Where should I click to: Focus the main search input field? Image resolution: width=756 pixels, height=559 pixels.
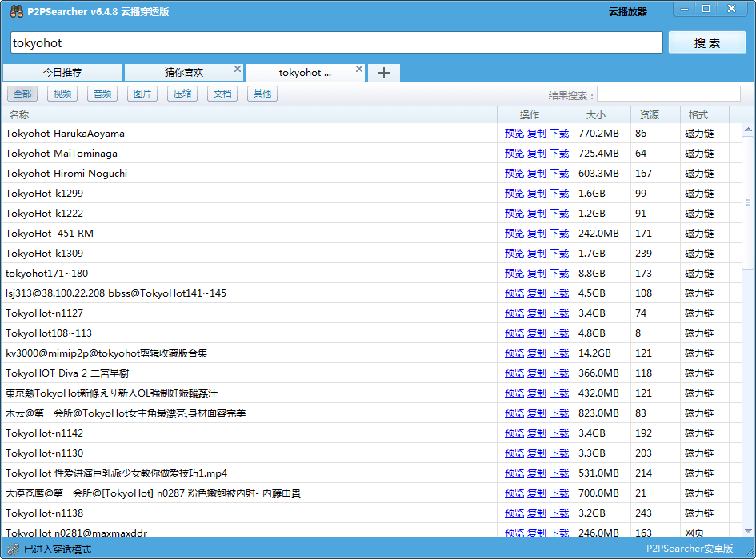pyautogui.click(x=337, y=43)
